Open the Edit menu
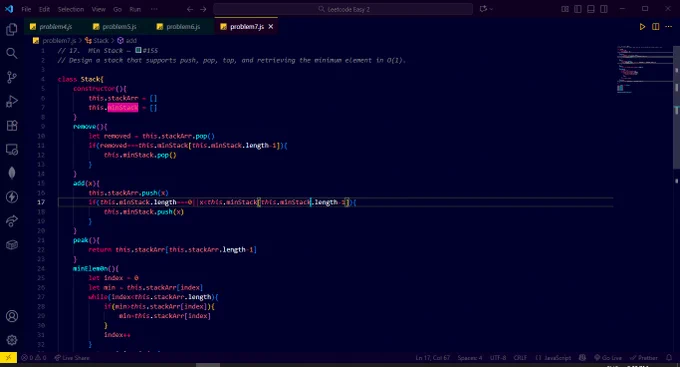Image resolution: width=680 pixels, height=367 pixels. 44,9
